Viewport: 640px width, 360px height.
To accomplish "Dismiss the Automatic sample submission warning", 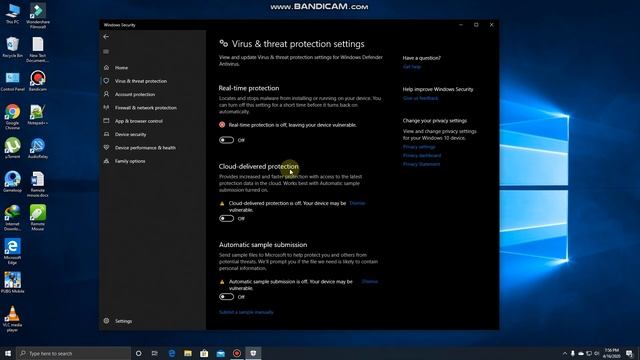I will (x=369, y=281).
